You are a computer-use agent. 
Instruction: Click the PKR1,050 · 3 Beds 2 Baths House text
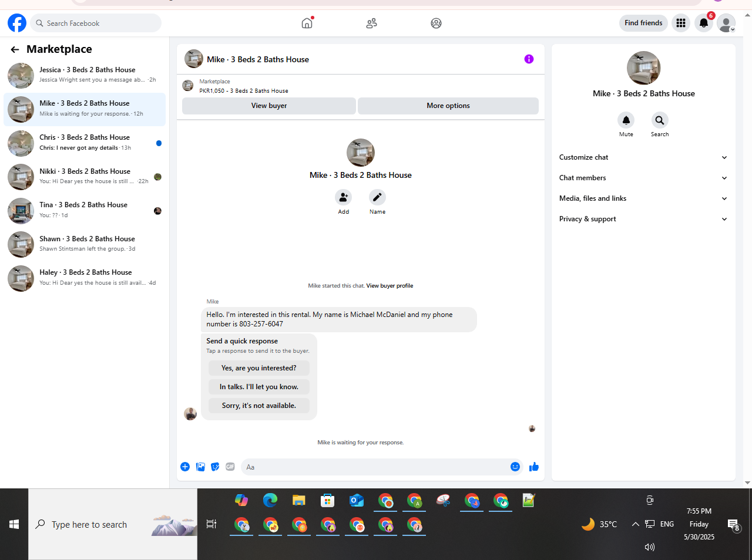click(244, 91)
